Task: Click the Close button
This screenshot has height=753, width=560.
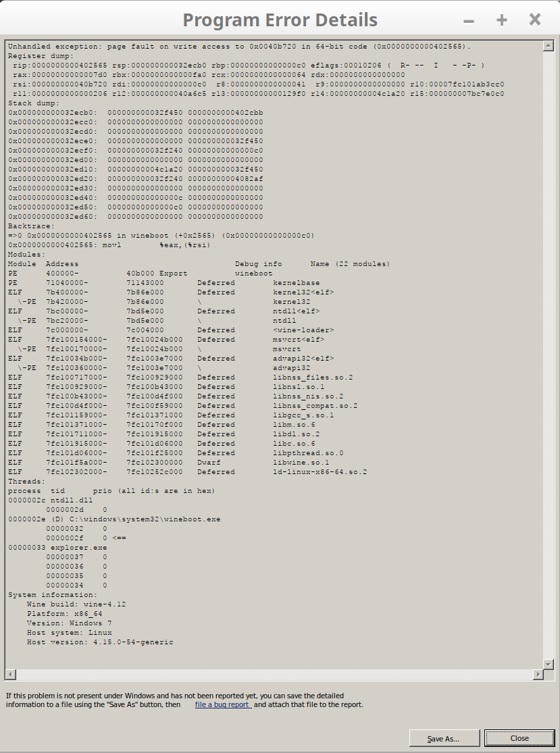Action: (519, 739)
